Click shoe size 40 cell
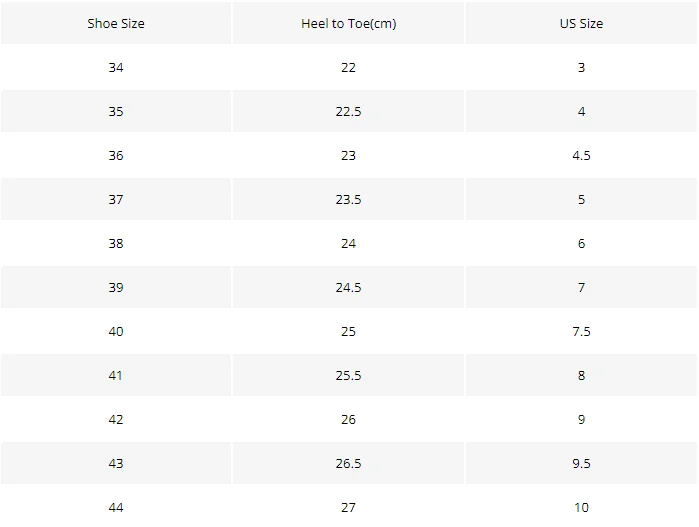Viewport: 699px width, 527px height. point(116,332)
